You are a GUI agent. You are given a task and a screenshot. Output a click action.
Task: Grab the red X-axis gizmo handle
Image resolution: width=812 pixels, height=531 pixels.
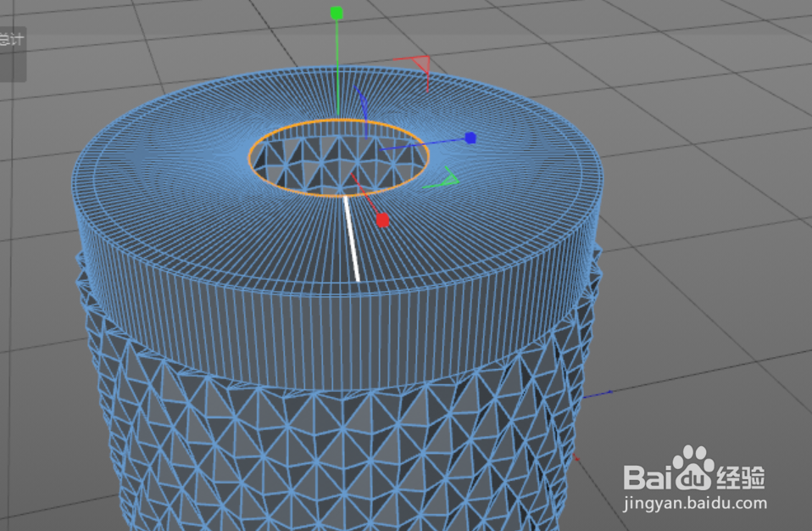383,221
